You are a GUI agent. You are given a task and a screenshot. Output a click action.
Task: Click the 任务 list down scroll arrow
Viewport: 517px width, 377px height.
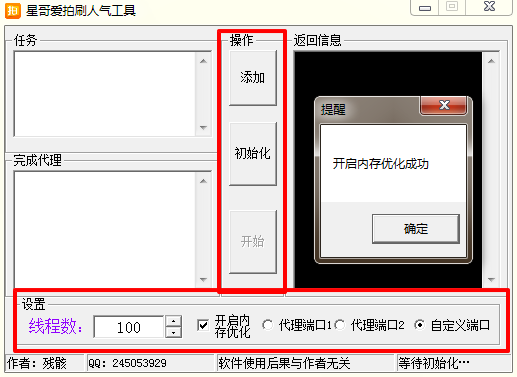(x=203, y=127)
